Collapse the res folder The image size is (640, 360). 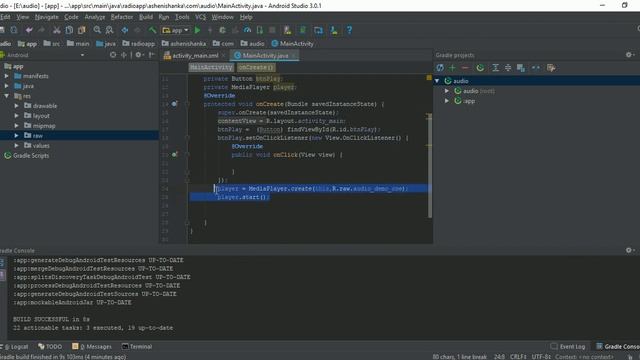coord(7,96)
